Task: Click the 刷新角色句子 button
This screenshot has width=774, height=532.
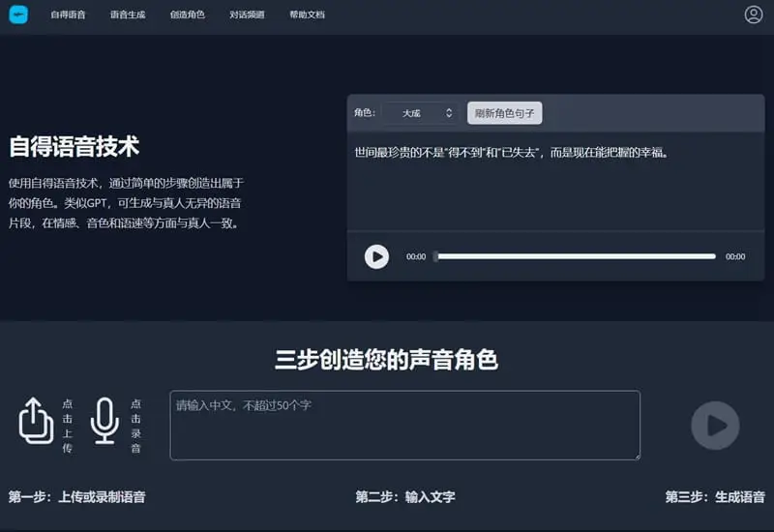Action: (x=504, y=113)
